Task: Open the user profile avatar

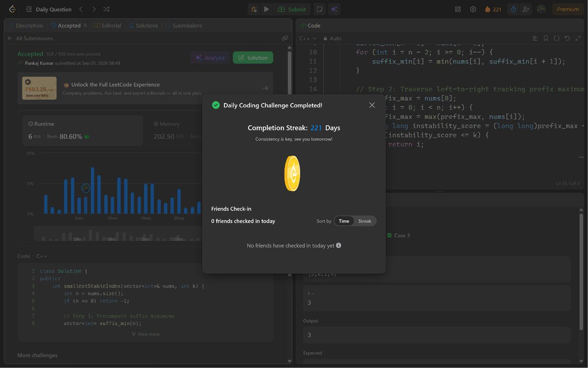Action: pos(541,9)
